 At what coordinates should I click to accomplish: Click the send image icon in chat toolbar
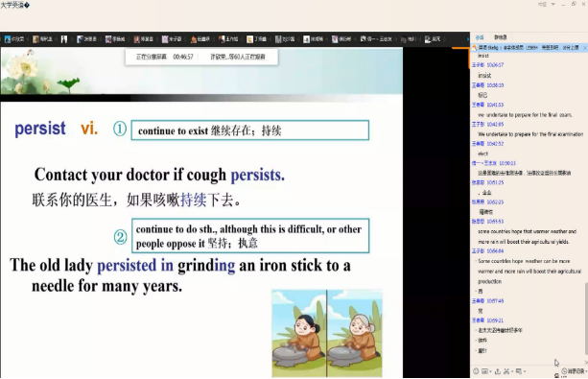tap(484, 371)
